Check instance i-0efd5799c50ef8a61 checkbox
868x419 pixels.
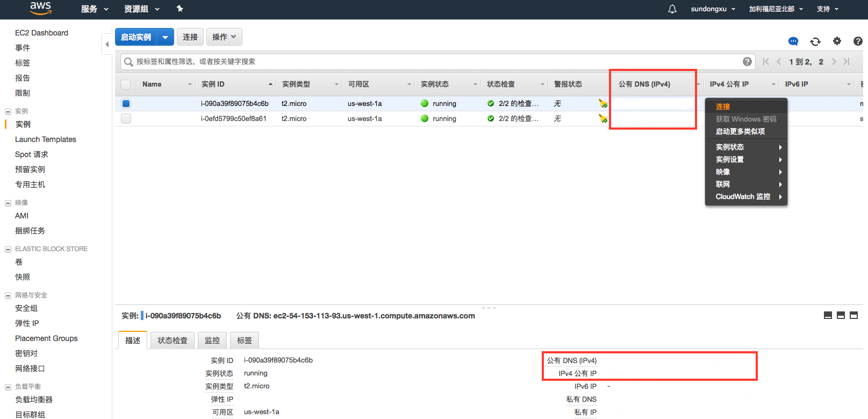coord(126,118)
